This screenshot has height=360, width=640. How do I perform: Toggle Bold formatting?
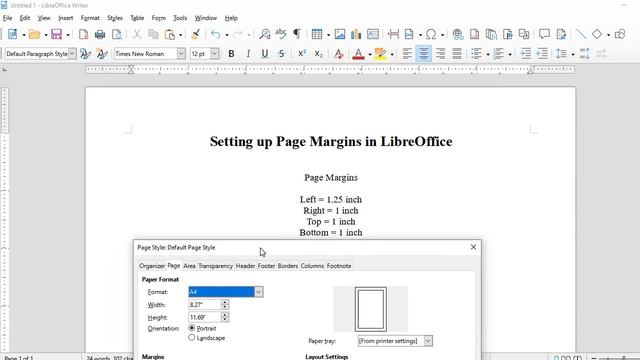tap(231, 54)
